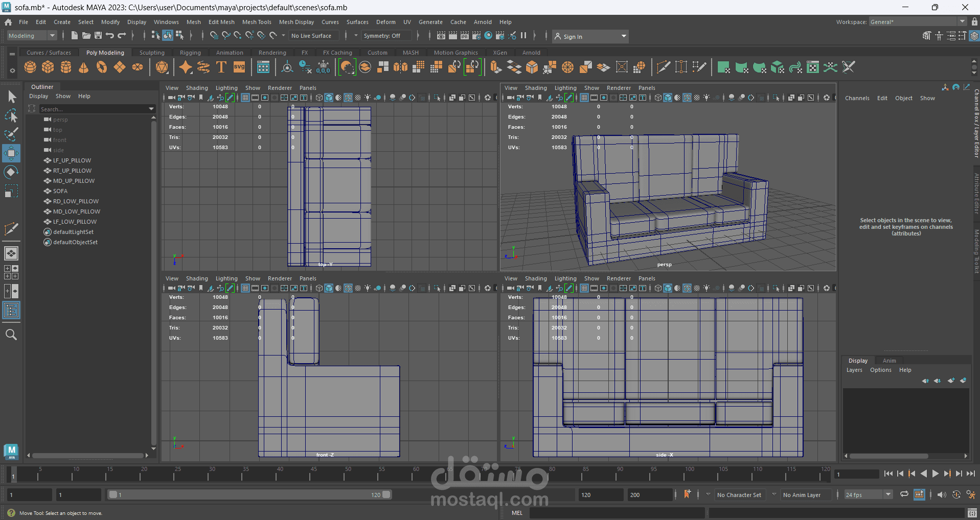
Task: Open the No Character Set dropdown
Action: tap(739, 494)
